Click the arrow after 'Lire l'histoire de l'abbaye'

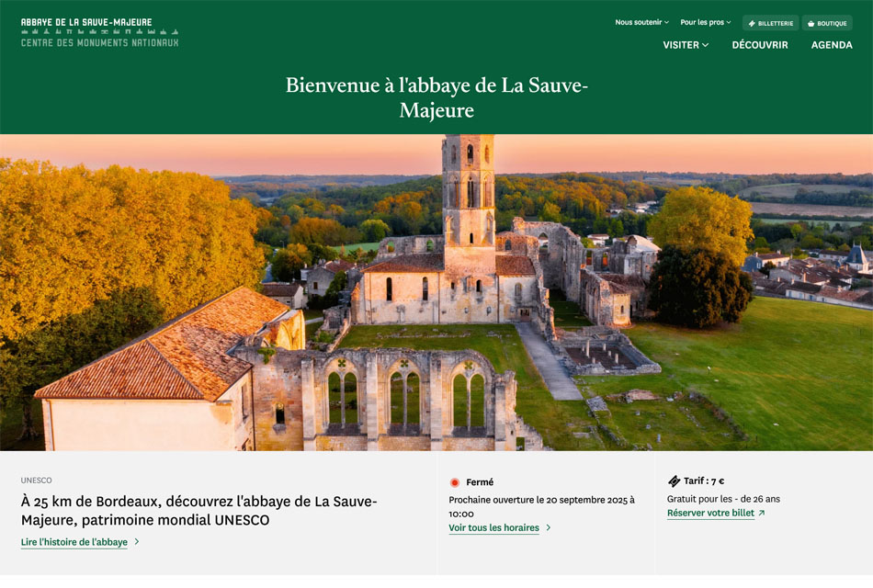(137, 542)
